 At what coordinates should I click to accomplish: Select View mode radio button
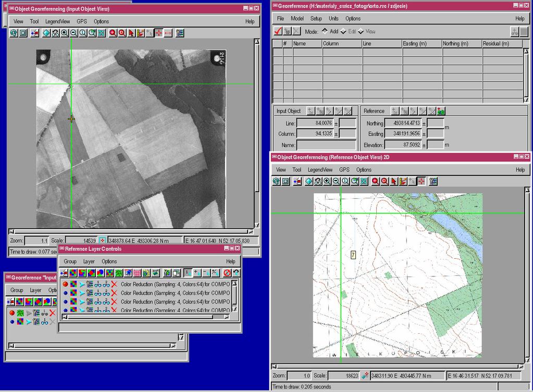(361, 31)
